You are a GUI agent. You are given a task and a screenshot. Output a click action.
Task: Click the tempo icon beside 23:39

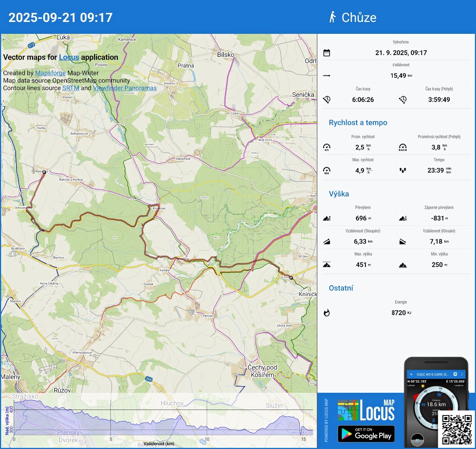[x=403, y=170]
